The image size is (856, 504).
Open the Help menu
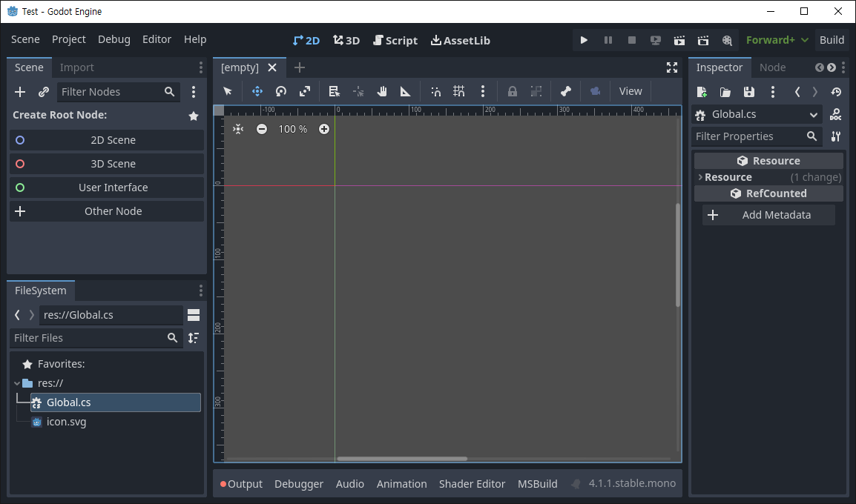(195, 39)
